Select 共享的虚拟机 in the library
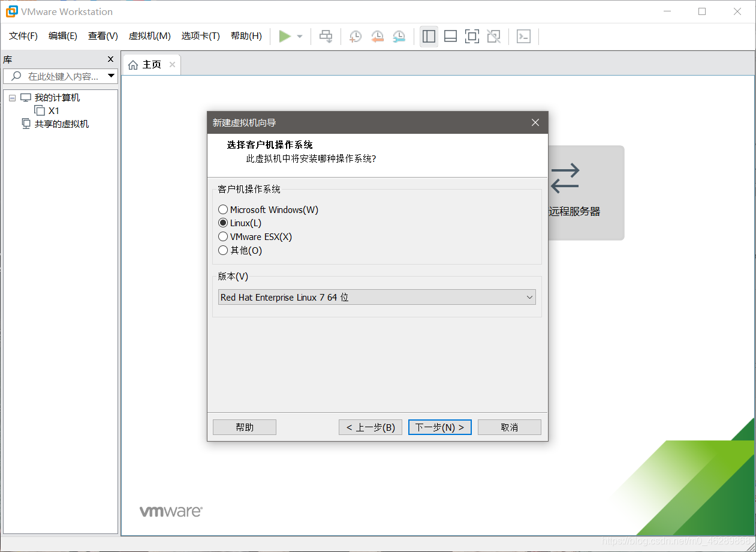 [x=62, y=124]
